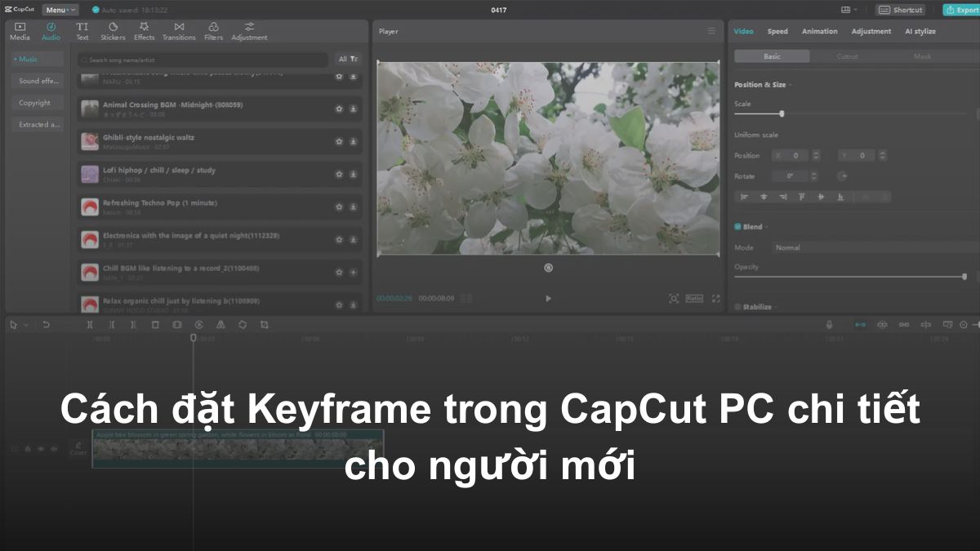The width and height of the screenshot is (980, 551).
Task: Toggle snapping magnet icon near the timeline
Action: 860,324
